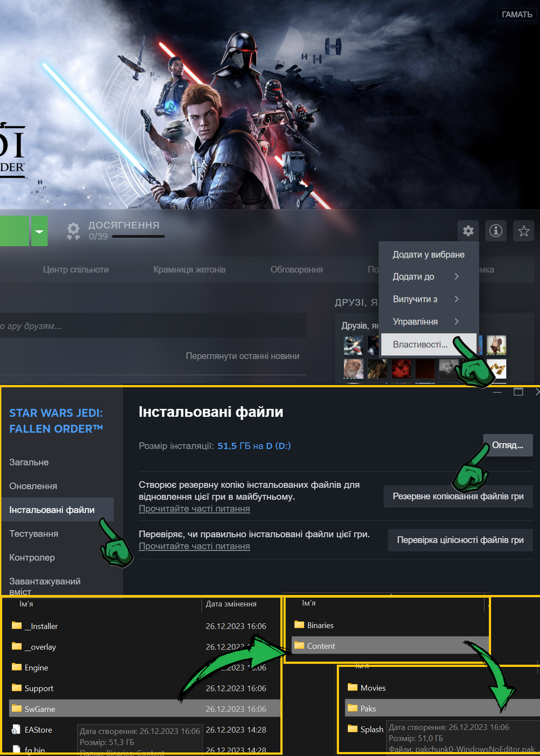This screenshot has height=756, width=540.
Task: Click the "STAR WARS JEDI: FALLEN ORDER" title
Action: click(x=56, y=421)
